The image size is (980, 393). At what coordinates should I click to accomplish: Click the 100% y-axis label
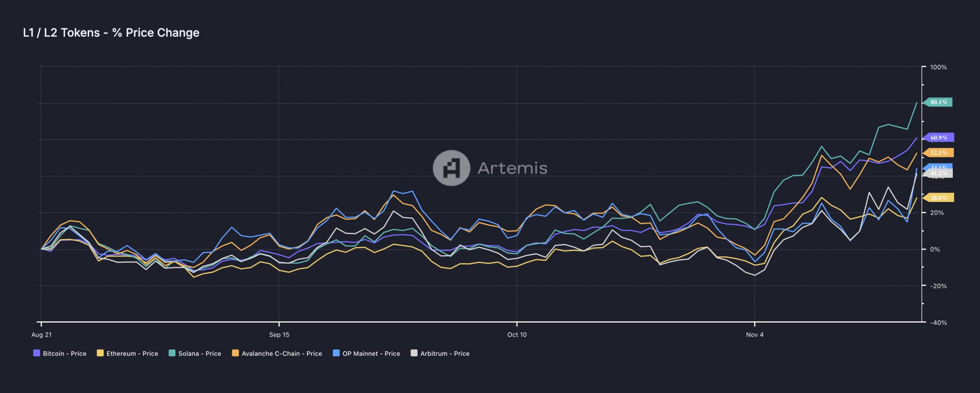tap(938, 67)
